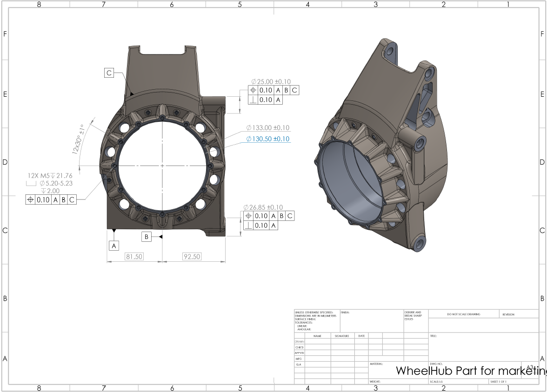The height and width of the screenshot is (392, 547).
Task: Click DO NOT SCALE DRAWING note
Action: coord(464,314)
